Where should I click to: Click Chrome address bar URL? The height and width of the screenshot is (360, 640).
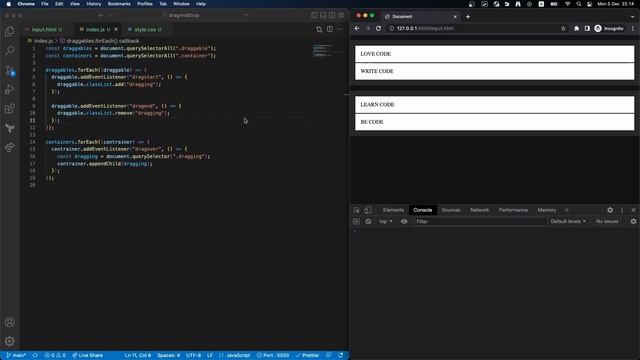point(425,29)
